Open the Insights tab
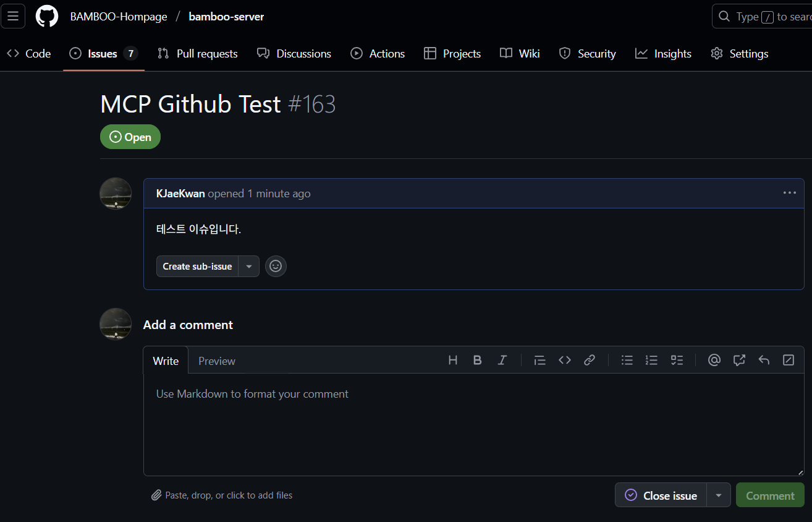The image size is (812, 522). [663, 54]
